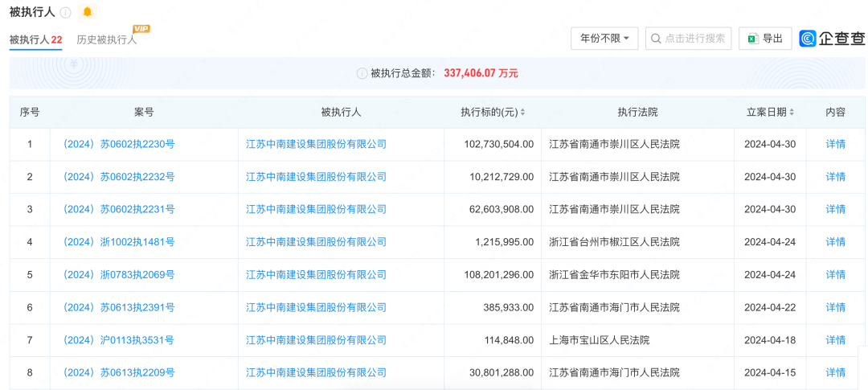Click the date 2024-04-22
The width and height of the screenshot is (868, 390).
click(770, 307)
